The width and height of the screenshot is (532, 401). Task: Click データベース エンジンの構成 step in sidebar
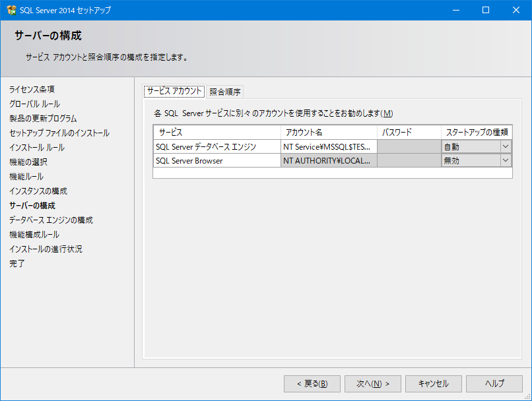[x=51, y=220]
